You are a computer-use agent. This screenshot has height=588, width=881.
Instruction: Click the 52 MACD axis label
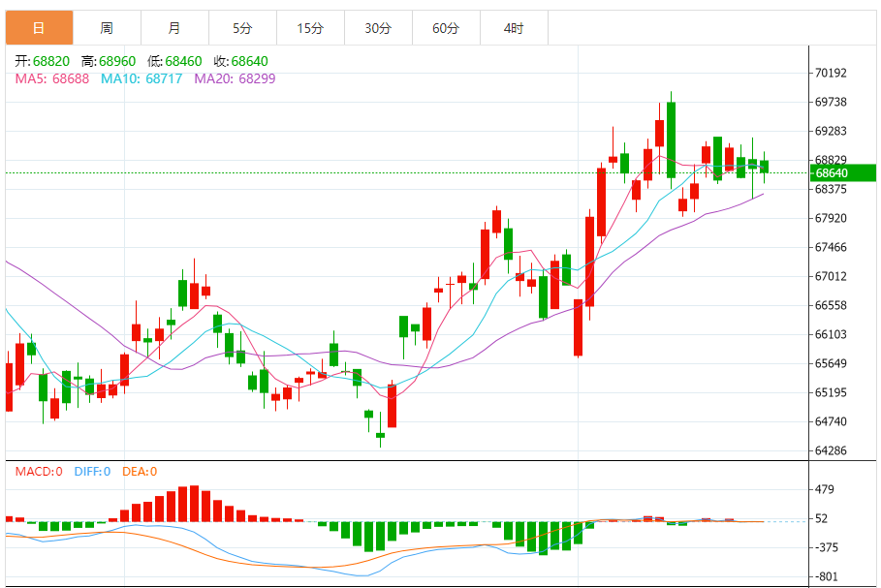(821, 518)
